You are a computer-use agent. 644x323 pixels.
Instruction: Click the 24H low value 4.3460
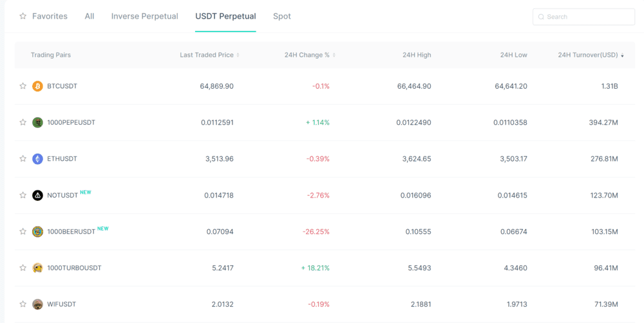coord(516,268)
